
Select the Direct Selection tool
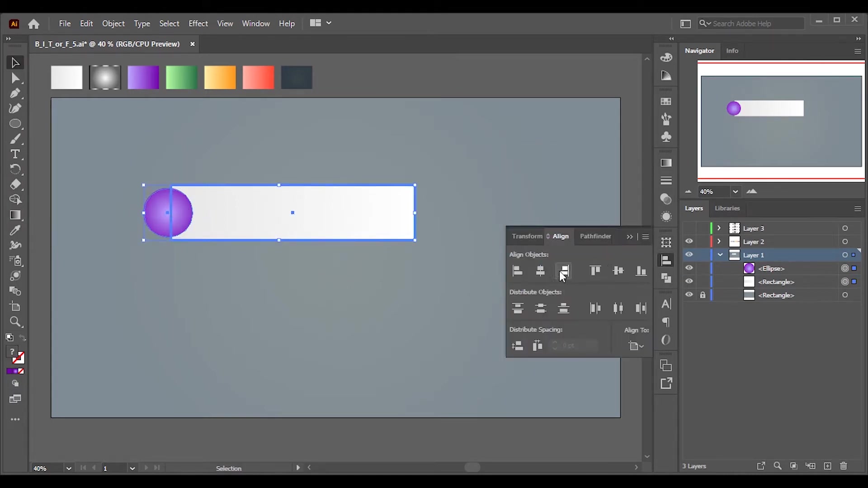pyautogui.click(x=15, y=79)
